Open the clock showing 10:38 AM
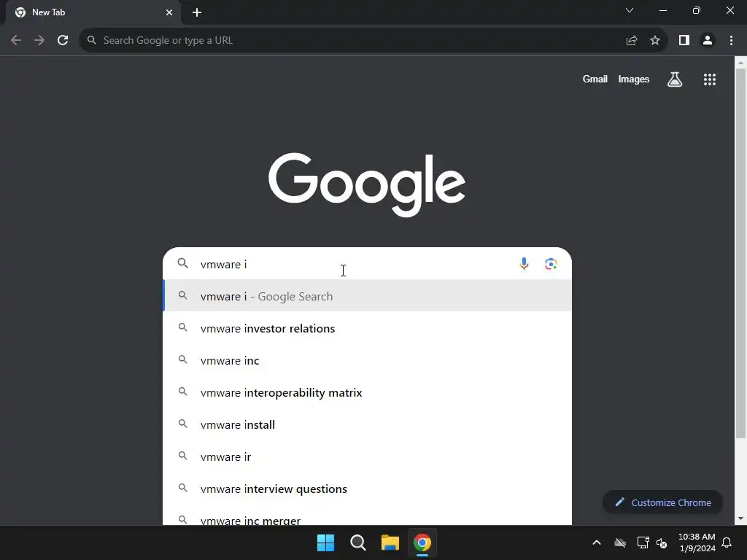Image resolution: width=747 pixels, height=560 pixels. point(697,542)
